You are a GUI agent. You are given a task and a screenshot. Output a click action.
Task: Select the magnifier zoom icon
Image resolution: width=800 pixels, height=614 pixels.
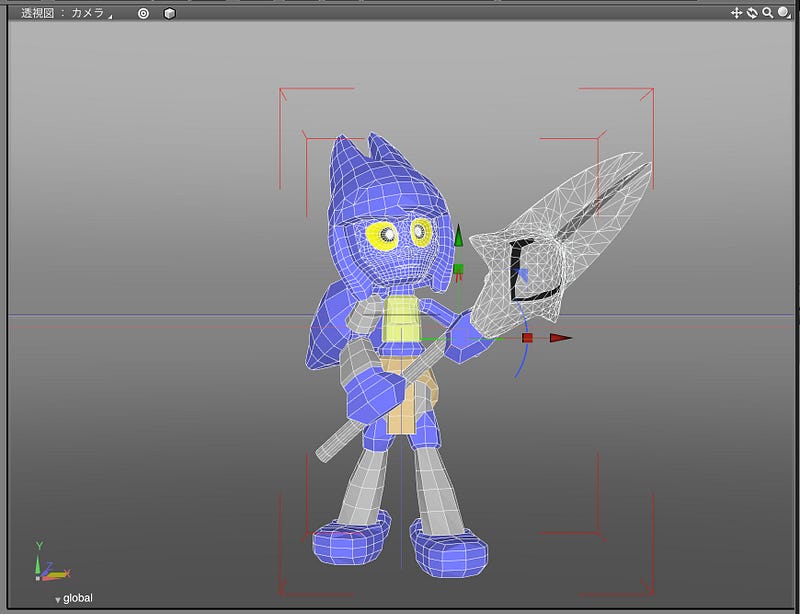[767, 13]
